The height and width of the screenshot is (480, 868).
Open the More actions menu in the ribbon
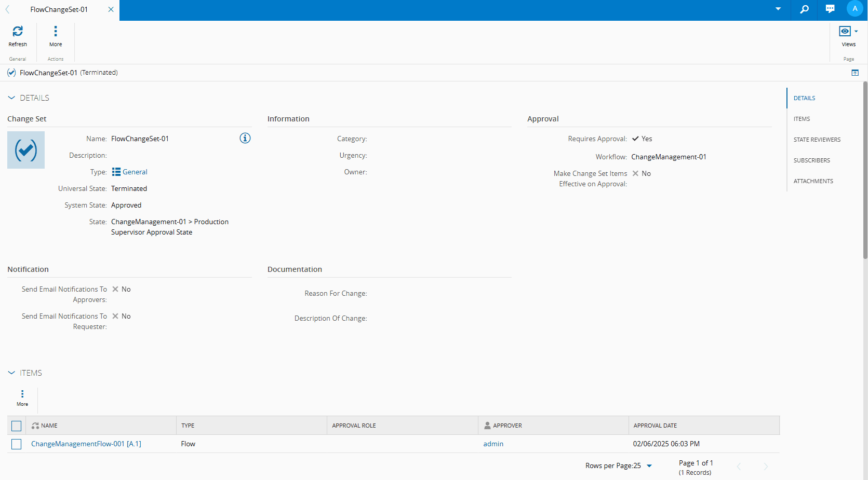coord(56,36)
